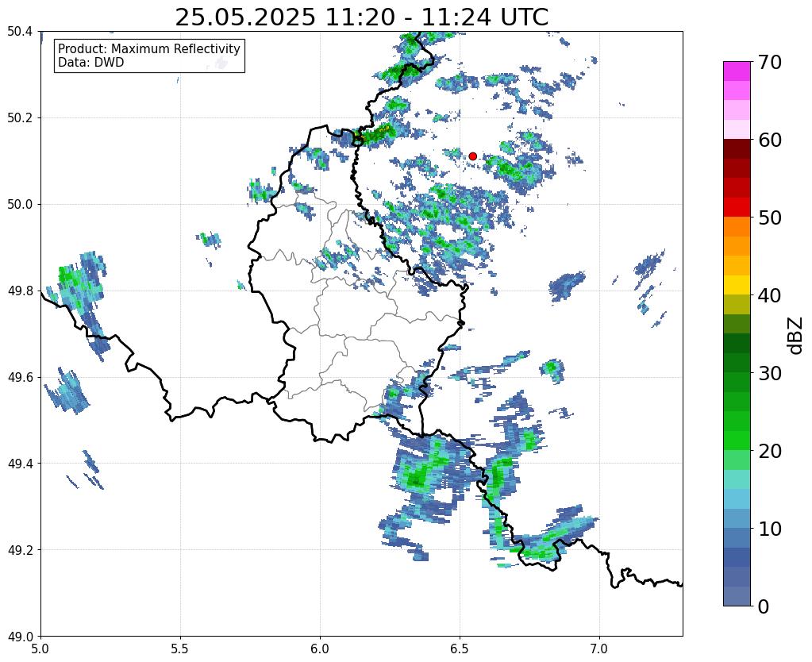Click the 30 tick on the colorbar
812x662 pixels.
[x=770, y=373]
